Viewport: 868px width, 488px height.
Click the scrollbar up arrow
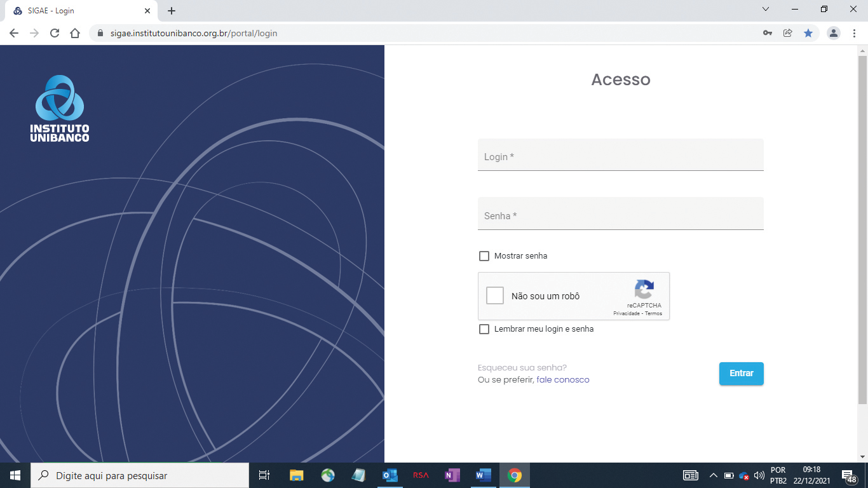coord(862,50)
